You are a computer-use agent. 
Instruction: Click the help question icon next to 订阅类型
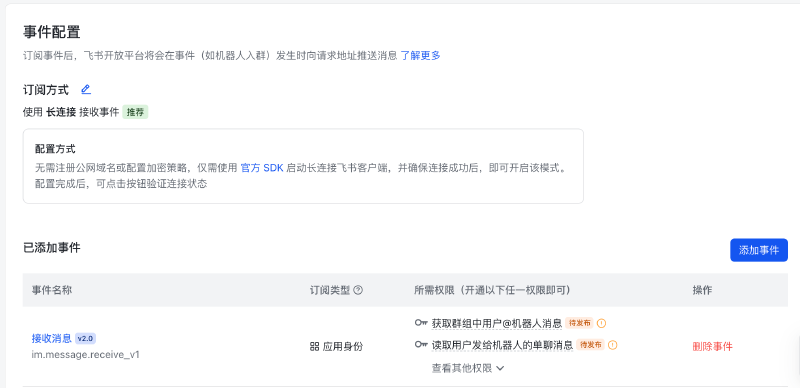[358, 290]
